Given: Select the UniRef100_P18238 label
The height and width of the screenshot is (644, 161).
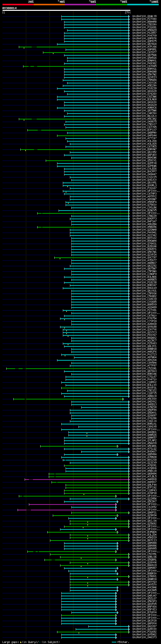Looking at the screenshot, I should 144,282.
